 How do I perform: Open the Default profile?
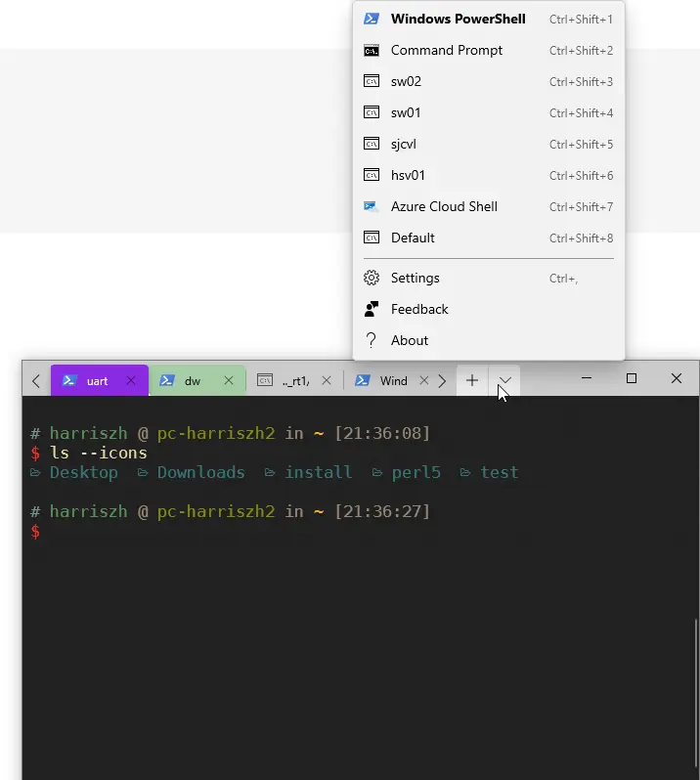(489, 238)
